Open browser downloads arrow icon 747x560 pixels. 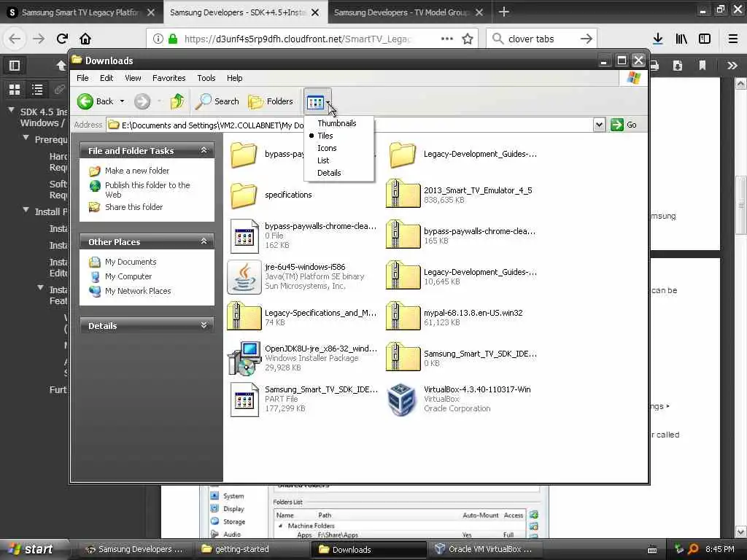point(658,39)
